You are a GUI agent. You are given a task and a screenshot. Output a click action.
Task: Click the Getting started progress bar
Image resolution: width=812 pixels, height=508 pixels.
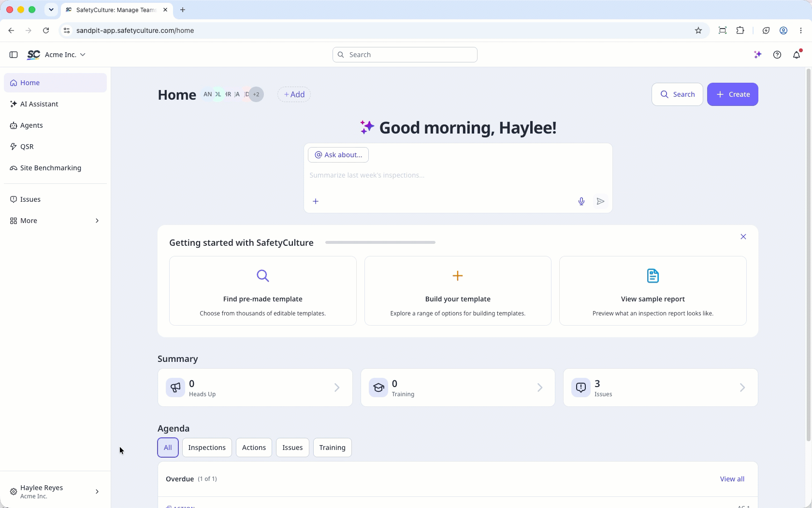pos(380,242)
